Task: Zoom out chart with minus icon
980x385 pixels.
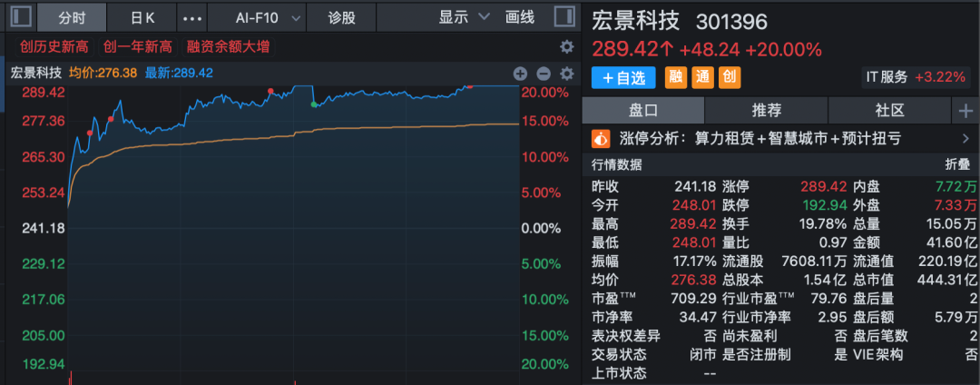Action: [544, 74]
